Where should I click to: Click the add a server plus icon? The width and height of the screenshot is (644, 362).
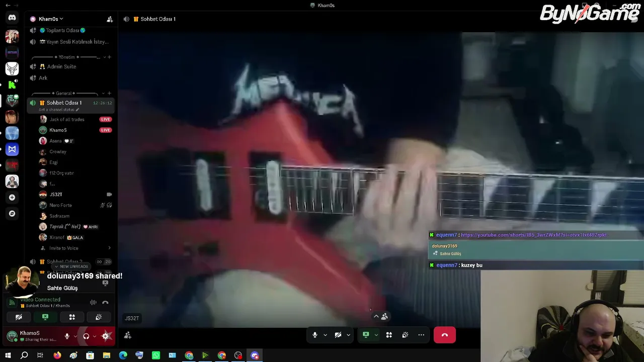[12, 198]
